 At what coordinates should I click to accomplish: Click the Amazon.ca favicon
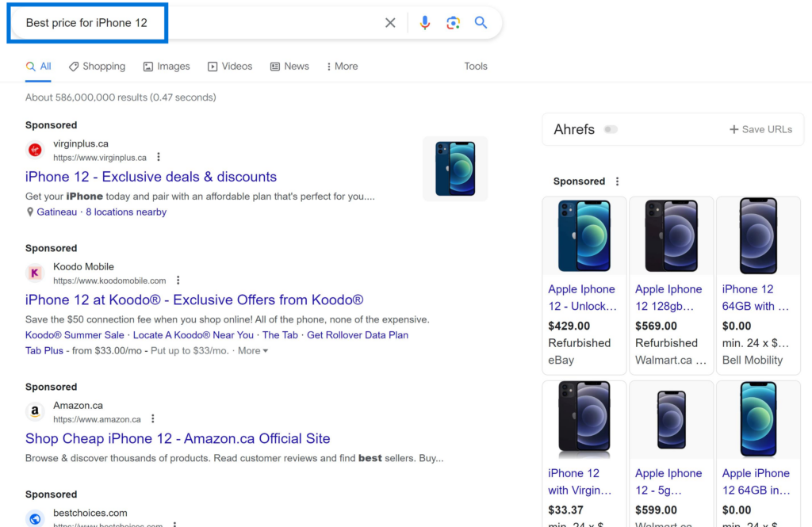pos(34,411)
